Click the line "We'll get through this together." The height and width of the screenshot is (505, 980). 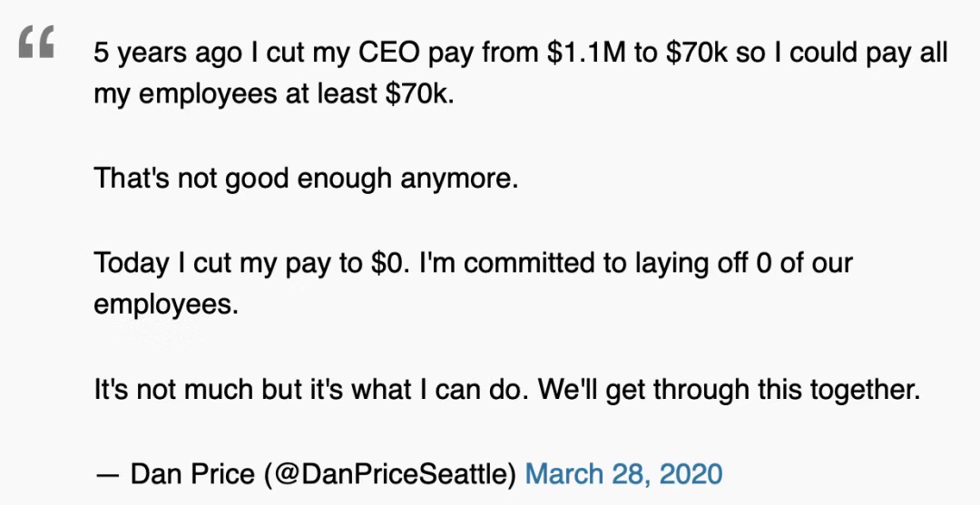[x=730, y=390]
